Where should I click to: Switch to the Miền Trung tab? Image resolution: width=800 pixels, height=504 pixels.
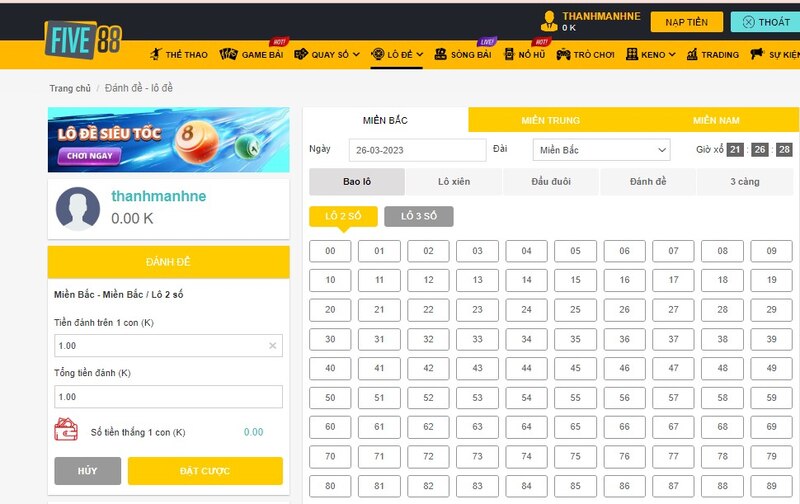550,120
